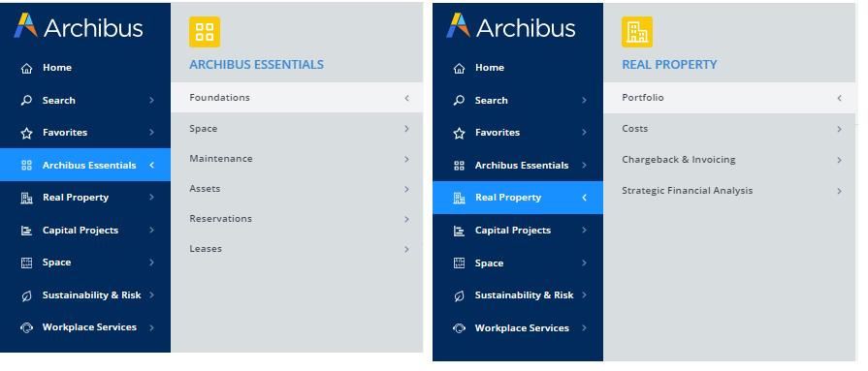Expand the Costs submenu chevron
The width and height of the screenshot is (868, 371).
pyautogui.click(x=839, y=129)
